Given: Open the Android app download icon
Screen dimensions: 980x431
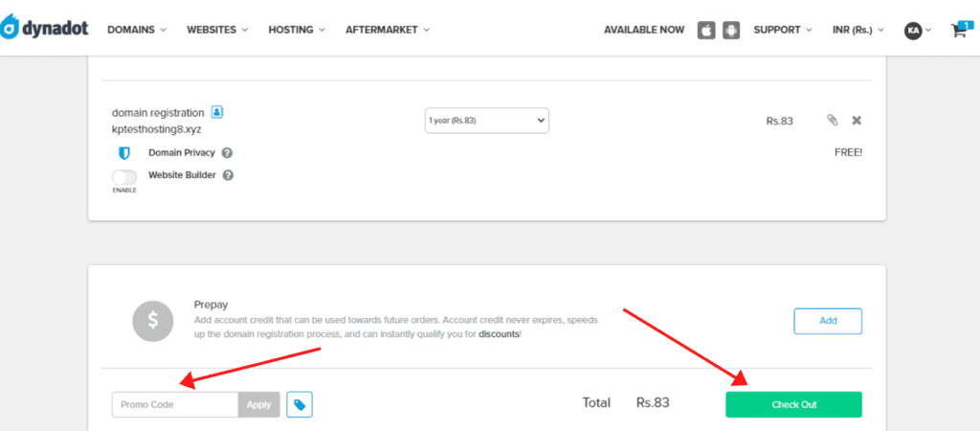Looking at the screenshot, I should pyautogui.click(x=732, y=30).
